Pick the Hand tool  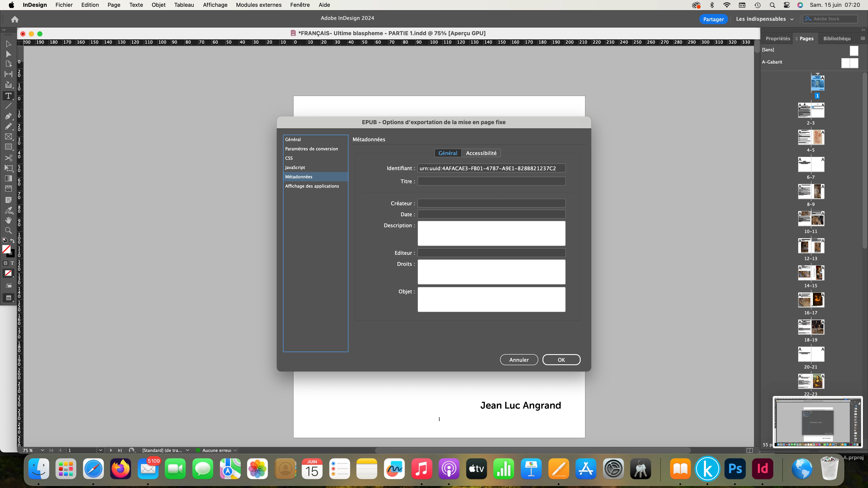pyautogui.click(x=8, y=220)
